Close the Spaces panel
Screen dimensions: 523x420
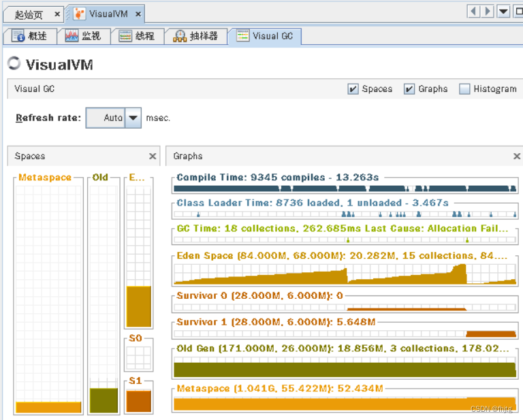tap(153, 156)
